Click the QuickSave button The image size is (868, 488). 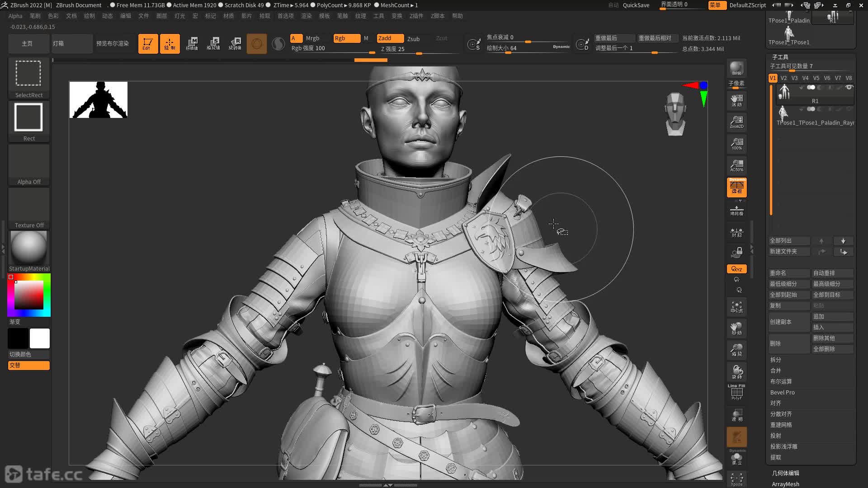coord(636,5)
